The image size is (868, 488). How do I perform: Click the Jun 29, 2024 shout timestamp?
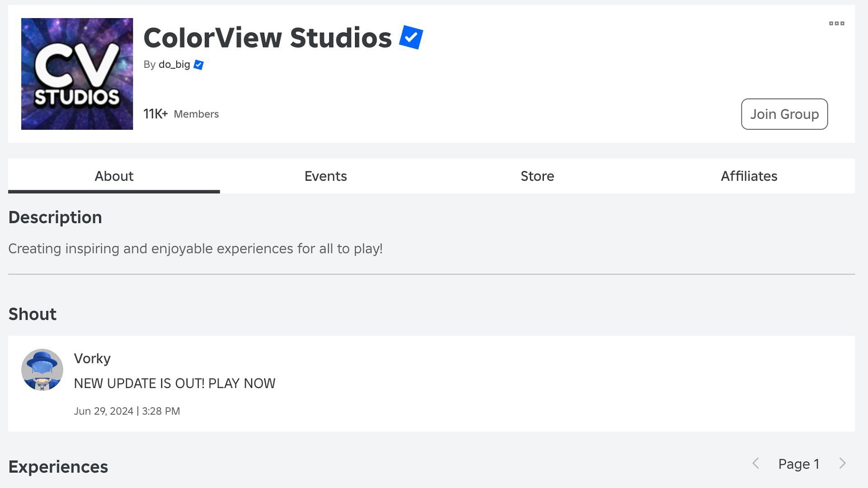(127, 411)
